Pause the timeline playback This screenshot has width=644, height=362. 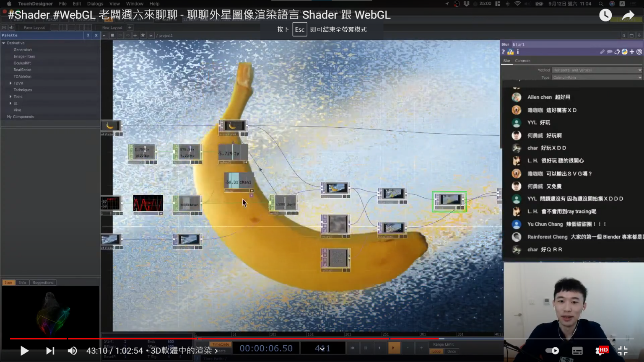pyautogui.click(x=365, y=348)
